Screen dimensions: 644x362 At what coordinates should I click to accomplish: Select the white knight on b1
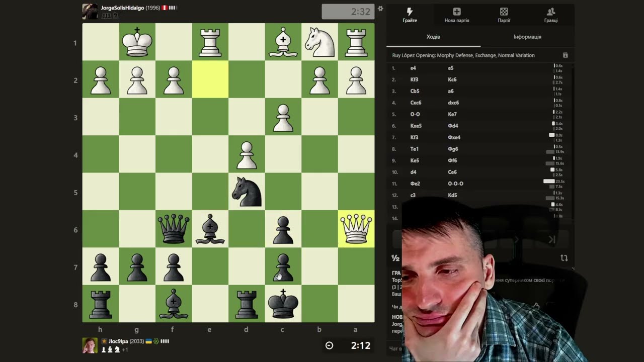[x=319, y=42]
